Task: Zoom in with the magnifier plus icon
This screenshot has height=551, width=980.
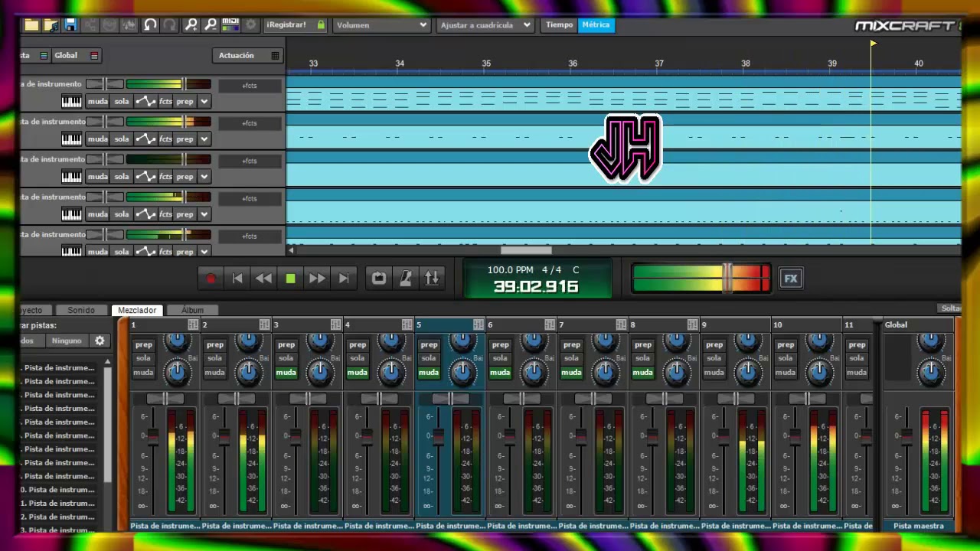Action: [191, 24]
